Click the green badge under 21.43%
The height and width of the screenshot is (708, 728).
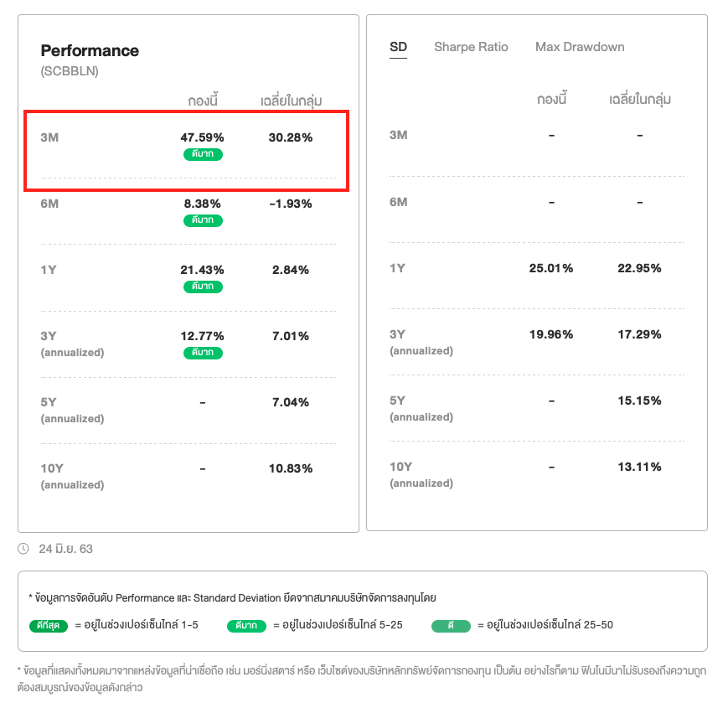point(203,287)
